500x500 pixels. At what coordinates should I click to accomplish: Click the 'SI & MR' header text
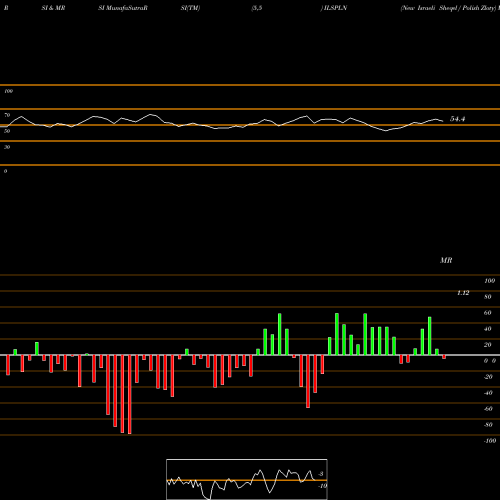[53, 8]
